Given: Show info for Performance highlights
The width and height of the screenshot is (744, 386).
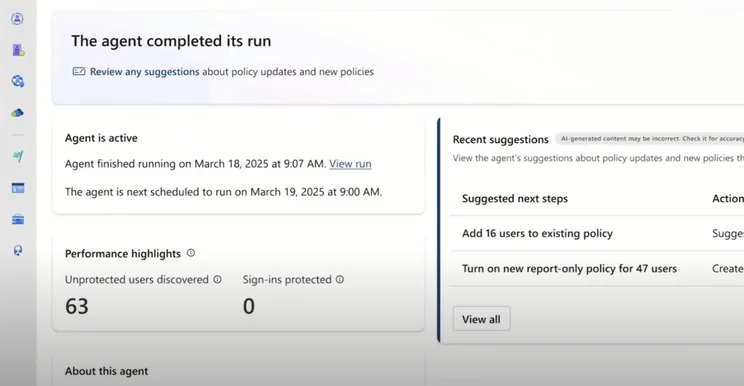Looking at the screenshot, I should click(x=191, y=253).
